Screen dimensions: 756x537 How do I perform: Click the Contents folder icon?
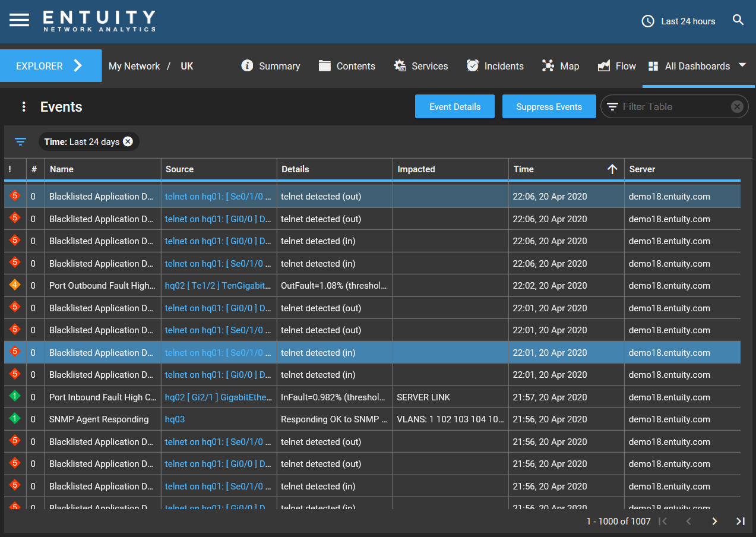[x=324, y=65]
